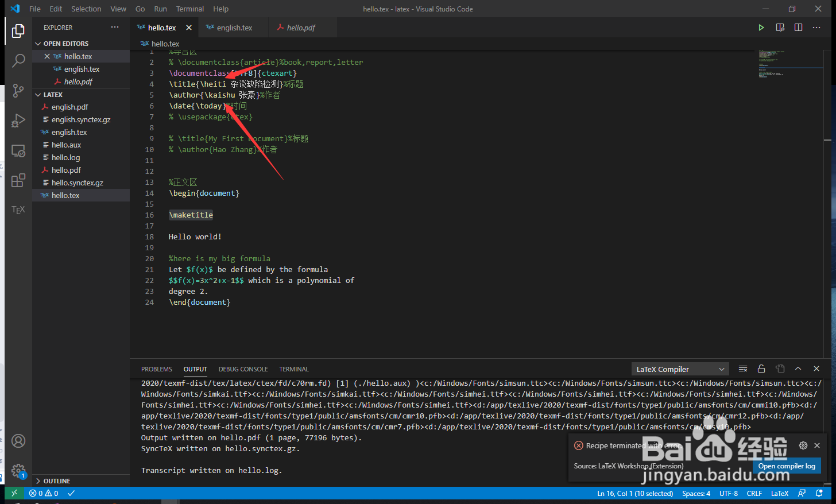836x504 pixels.
Task: Open the File menu
Action: [35, 9]
